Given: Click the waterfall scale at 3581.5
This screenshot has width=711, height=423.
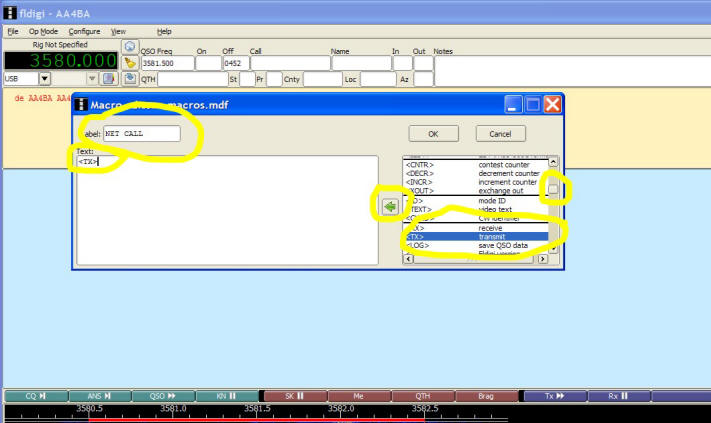Looking at the screenshot, I should 257,408.
